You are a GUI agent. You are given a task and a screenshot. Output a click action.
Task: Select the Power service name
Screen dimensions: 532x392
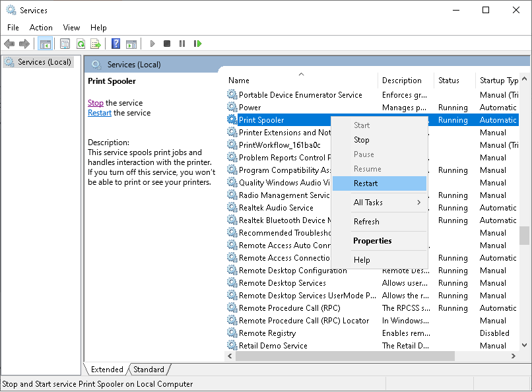tap(249, 108)
